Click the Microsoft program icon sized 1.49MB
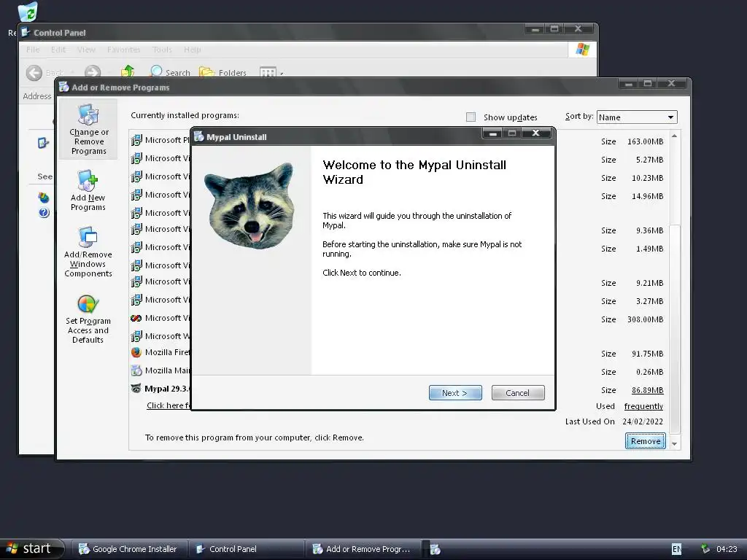Image resolution: width=747 pixels, height=560 pixels. (x=136, y=247)
